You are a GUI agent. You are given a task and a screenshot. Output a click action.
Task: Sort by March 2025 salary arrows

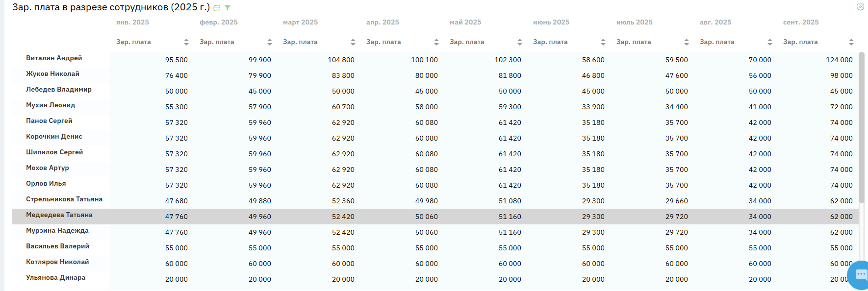(x=353, y=42)
